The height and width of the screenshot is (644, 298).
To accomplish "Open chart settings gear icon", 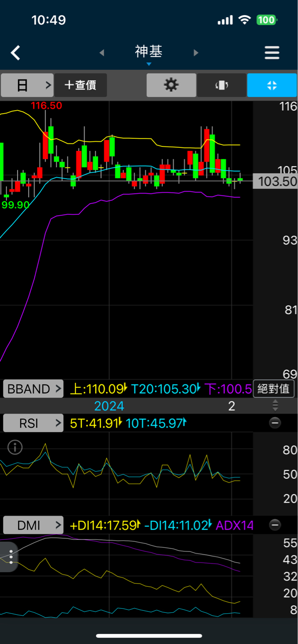I will [171, 85].
